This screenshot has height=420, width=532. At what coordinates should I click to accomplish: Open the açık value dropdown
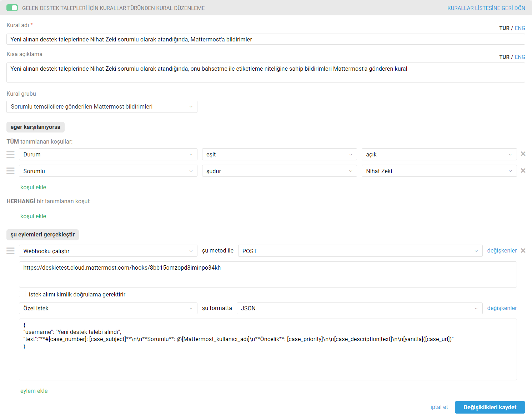(x=439, y=154)
